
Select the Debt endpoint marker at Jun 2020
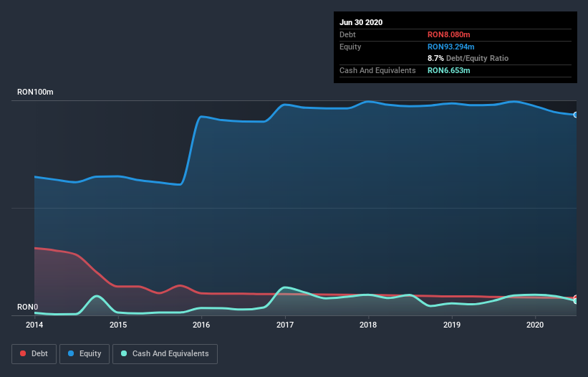(576, 298)
